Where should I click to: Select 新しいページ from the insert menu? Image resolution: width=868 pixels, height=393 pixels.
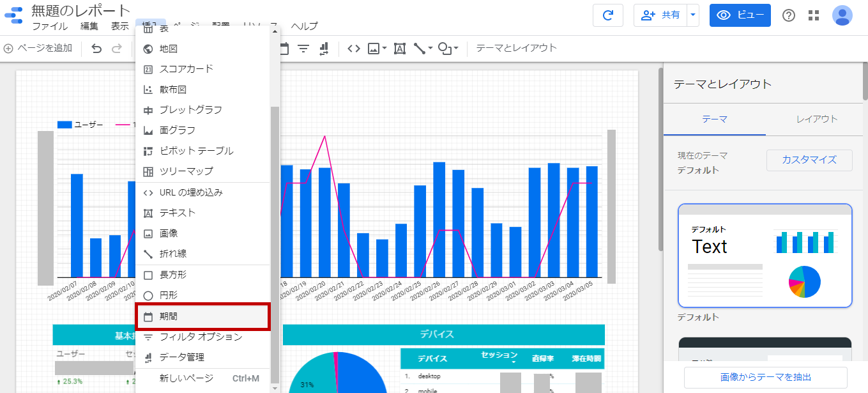point(203,378)
